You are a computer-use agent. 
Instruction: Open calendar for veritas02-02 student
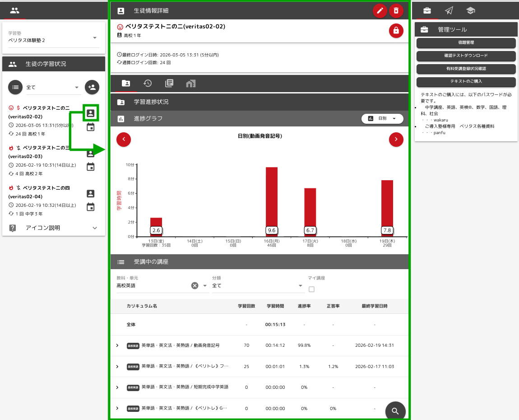(x=91, y=127)
